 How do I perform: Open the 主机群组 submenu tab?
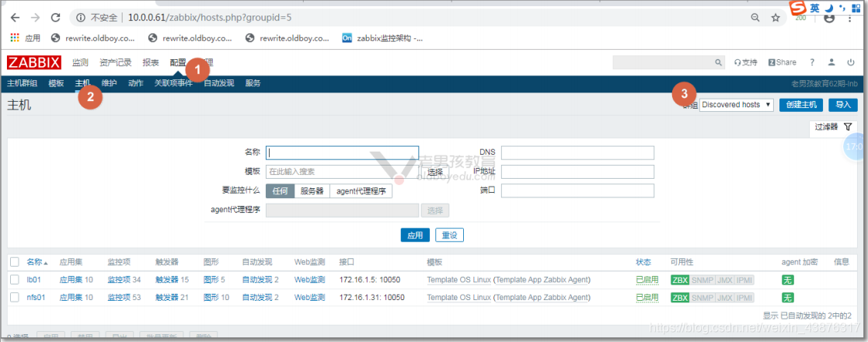click(22, 84)
